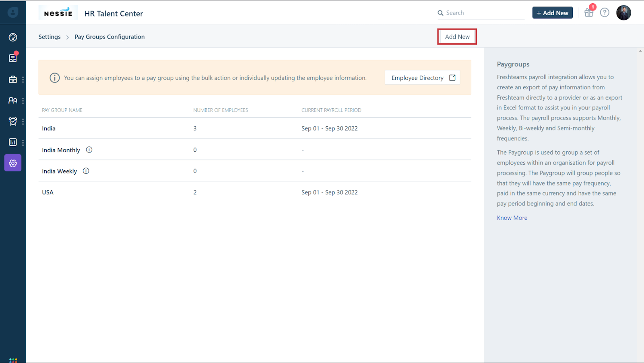Open the Know More link
644x363 pixels.
tap(512, 217)
